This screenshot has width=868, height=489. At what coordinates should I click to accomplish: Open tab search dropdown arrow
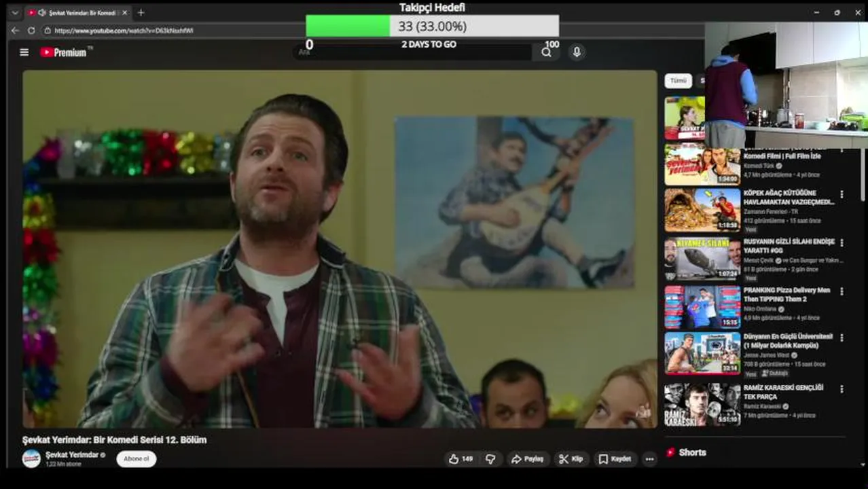(x=14, y=13)
